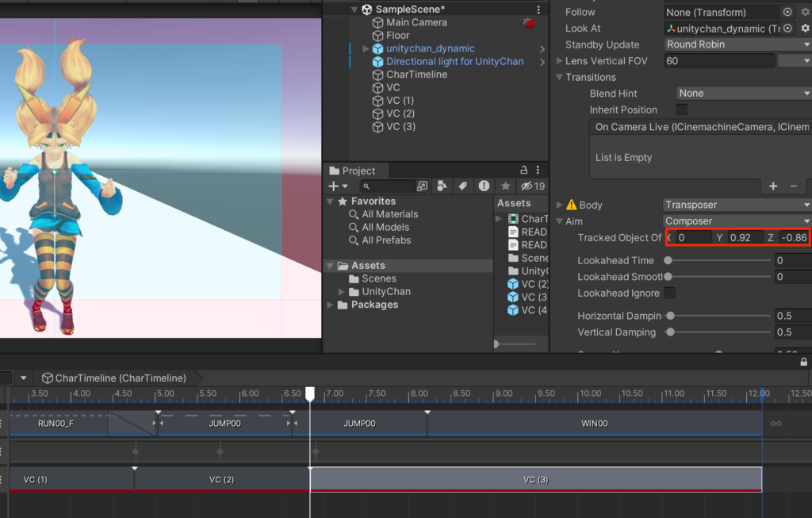Click the Cinemachine brain icon beside Main Camera

[529, 23]
